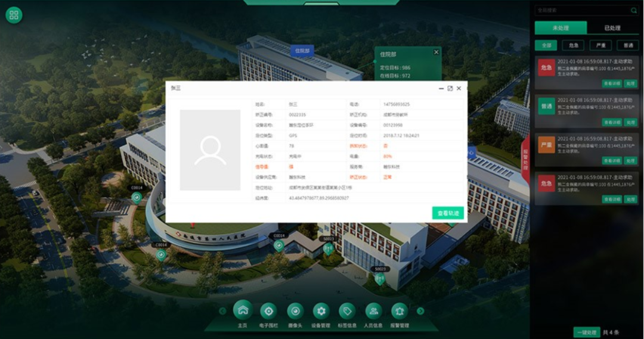Click the 一键处理 button
The width and height of the screenshot is (644, 339).
(x=587, y=332)
